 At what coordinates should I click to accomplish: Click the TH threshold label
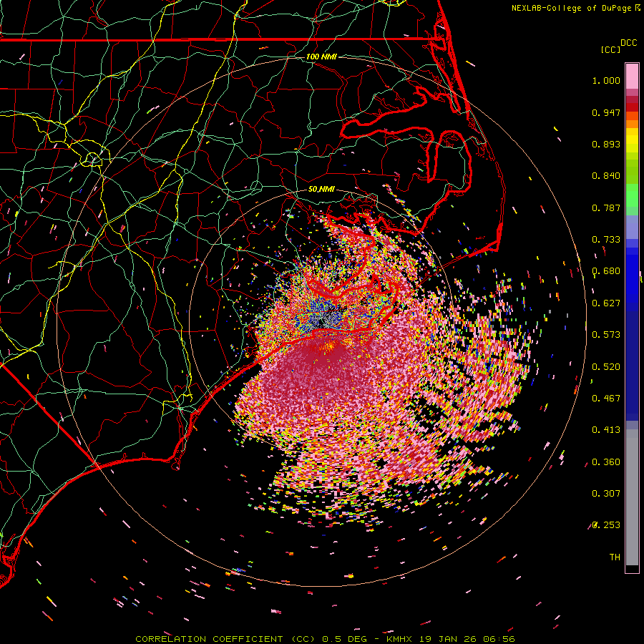click(x=615, y=557)
